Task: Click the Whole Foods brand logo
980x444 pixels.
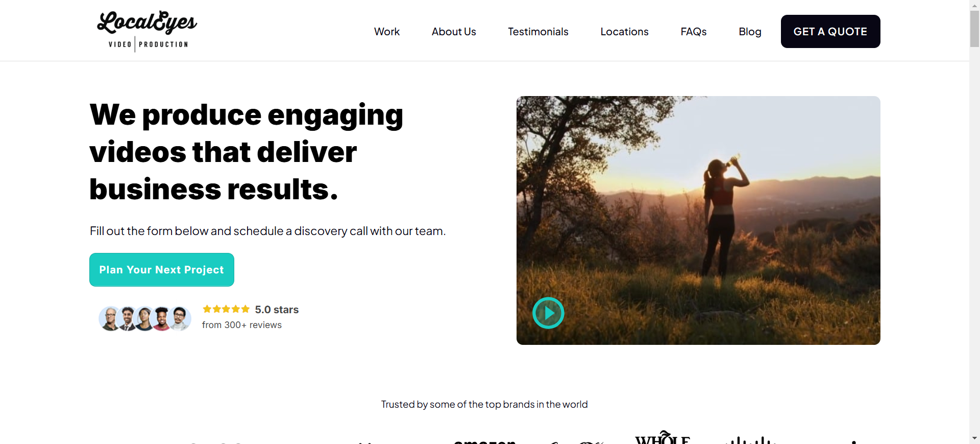Action: tap(663, 437)
